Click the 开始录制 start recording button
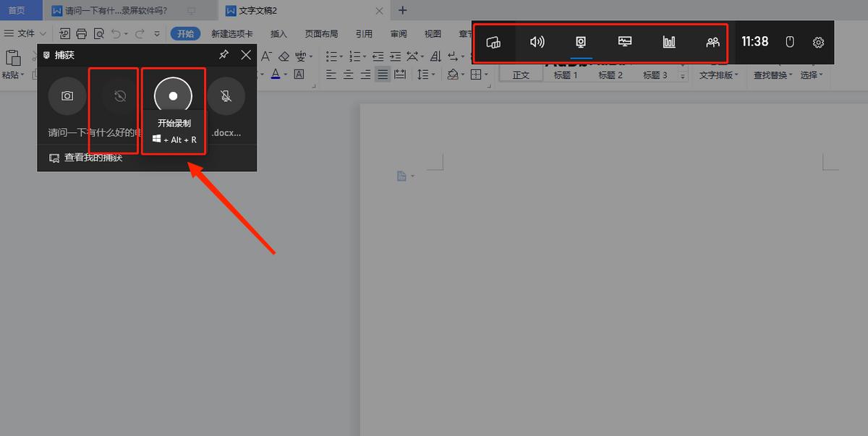 173,95
